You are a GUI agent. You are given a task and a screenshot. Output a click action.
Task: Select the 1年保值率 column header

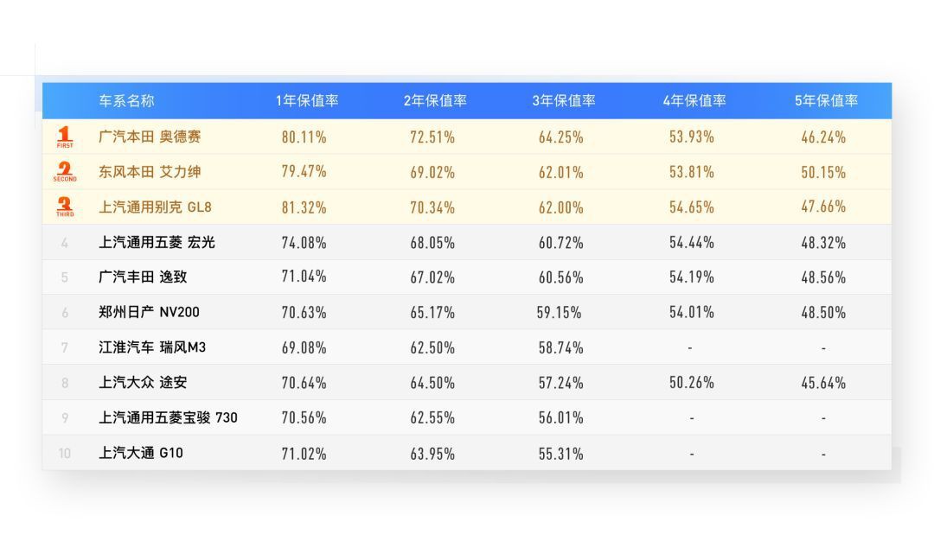(307, 100)
